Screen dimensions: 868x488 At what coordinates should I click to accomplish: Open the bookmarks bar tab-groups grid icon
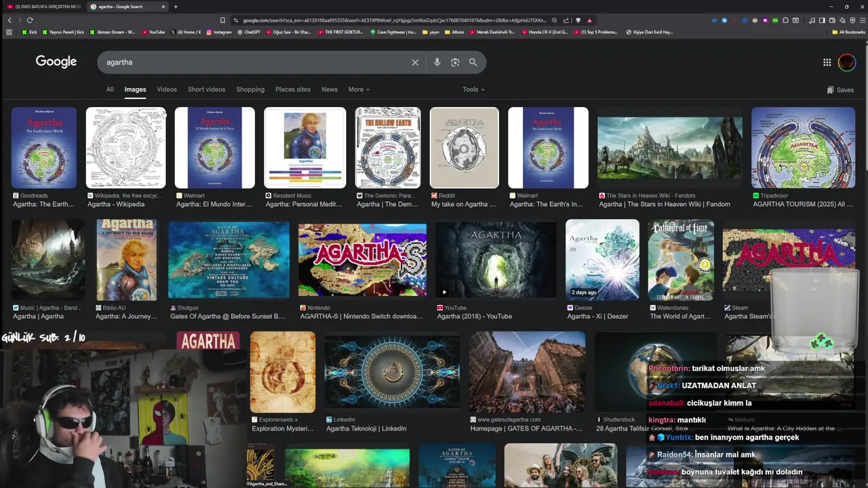point(9,32)
